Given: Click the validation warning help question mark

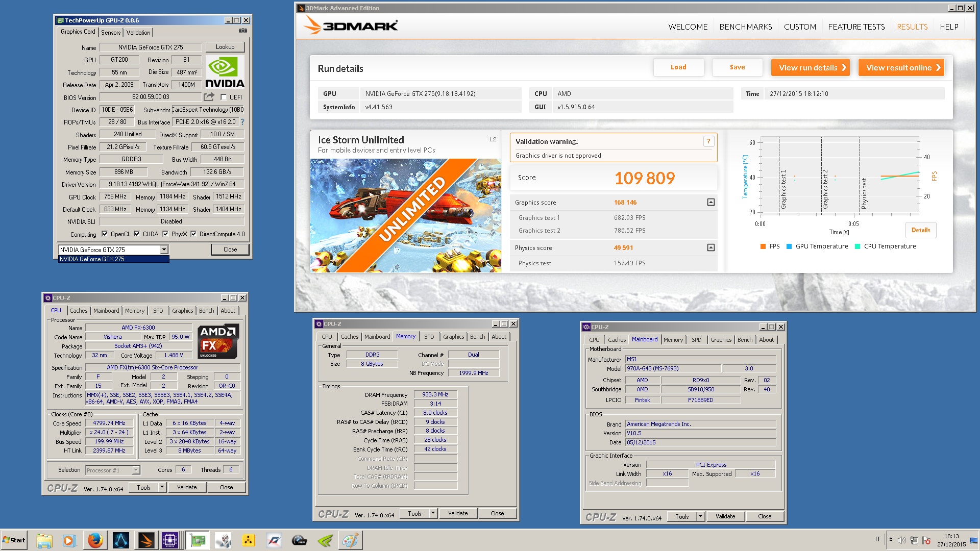Looking at the screenshot, I should (708, 141).
